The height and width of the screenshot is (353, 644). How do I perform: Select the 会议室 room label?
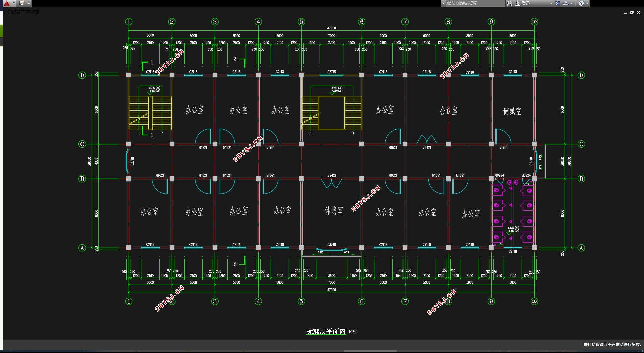(449, 111)
